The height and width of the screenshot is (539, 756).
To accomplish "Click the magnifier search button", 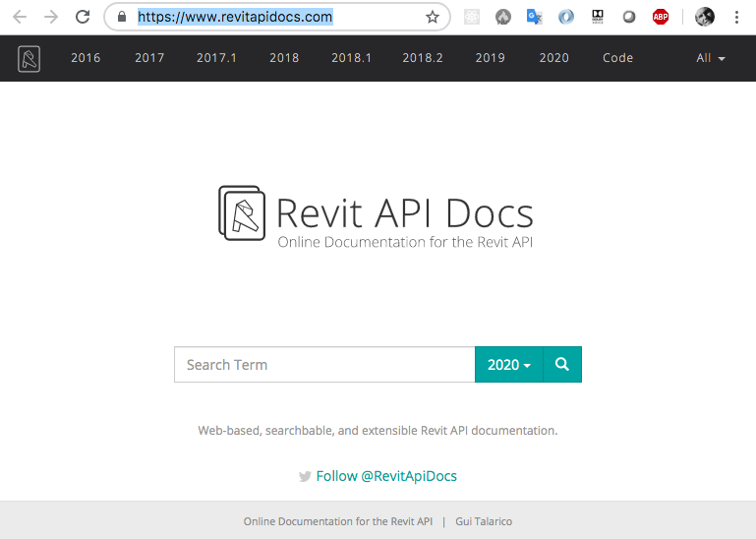I will (562, 364).
